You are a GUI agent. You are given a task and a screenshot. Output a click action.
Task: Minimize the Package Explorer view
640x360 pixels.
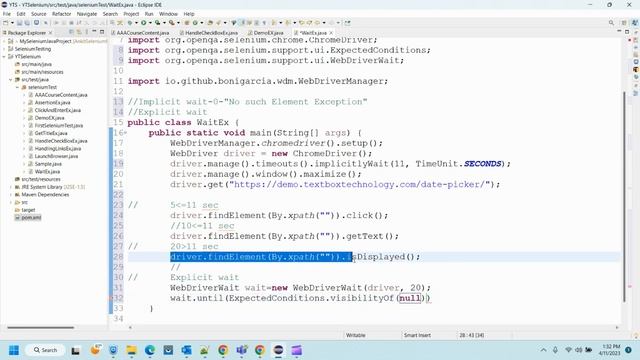(x=94, y=32)
